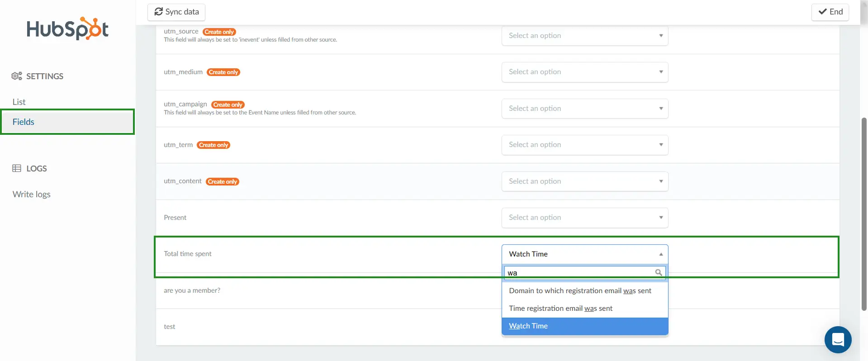The height and width of the screenshot is (361, 868).
Task: Click the refresh icon in Sync data
Action: pos(158,12)
